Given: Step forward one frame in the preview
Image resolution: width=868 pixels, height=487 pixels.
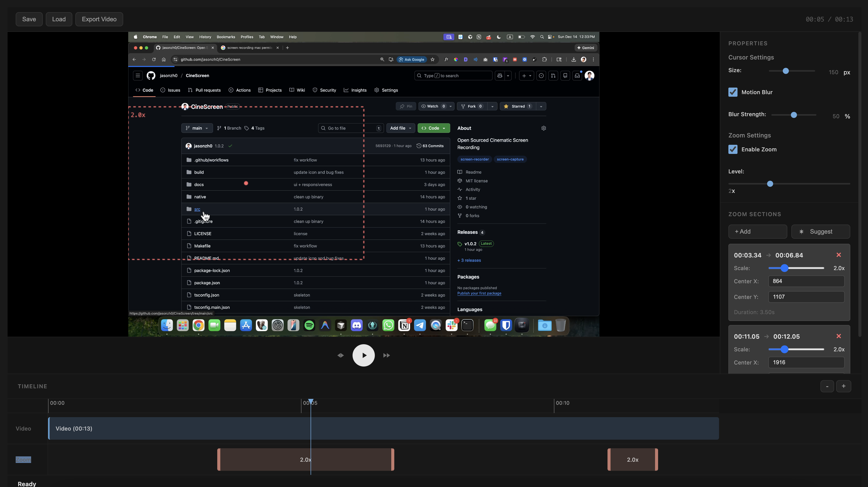Looking at the screenshot, I should 386,355.
